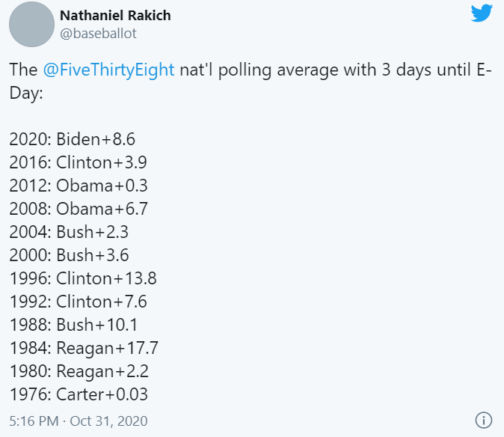Screen dimensions: 504x437
Task: Click the 2020: Biden+8.6 line
Action: (73, 139)
